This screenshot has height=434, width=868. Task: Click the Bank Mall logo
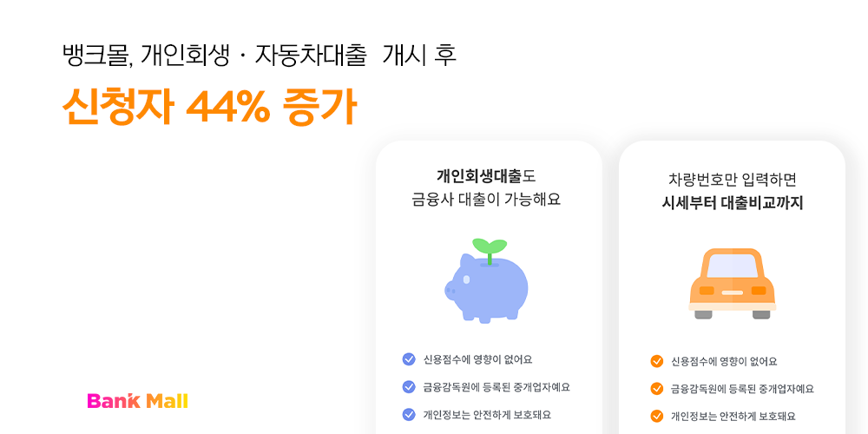[x=137, y=401]
